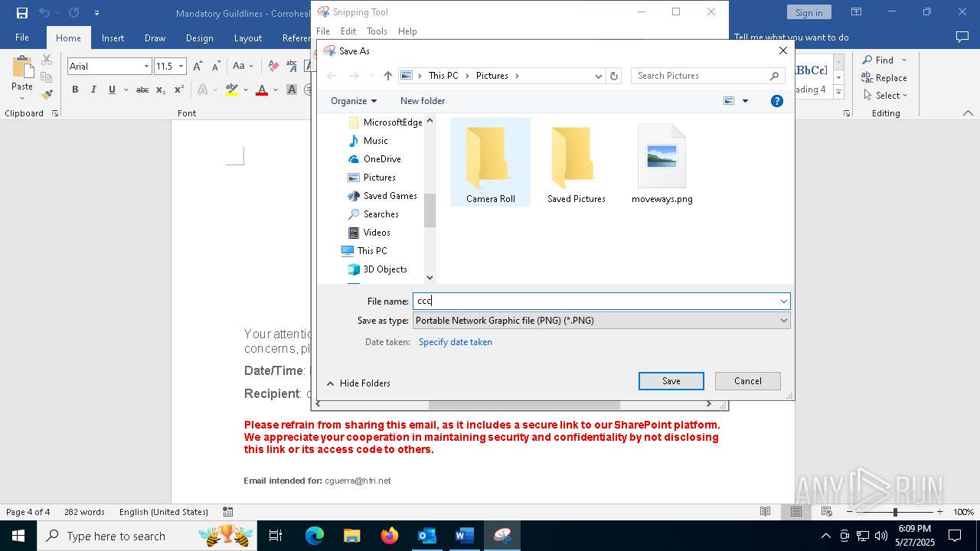
Task: Shrink font size with the smaller A icon
Action: click(216, 67)
